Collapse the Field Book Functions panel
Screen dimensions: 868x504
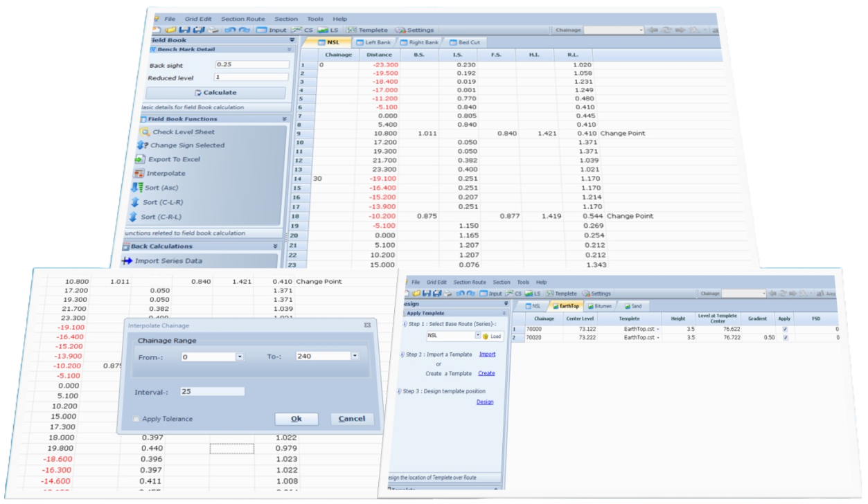tap(284, 119)
